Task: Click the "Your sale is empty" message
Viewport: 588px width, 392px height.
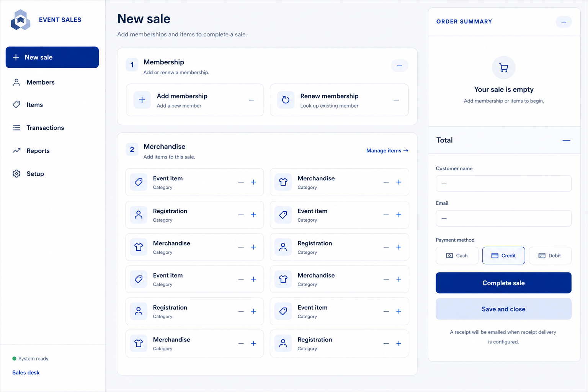Action: pyautogui.click(x=504, y=89)
